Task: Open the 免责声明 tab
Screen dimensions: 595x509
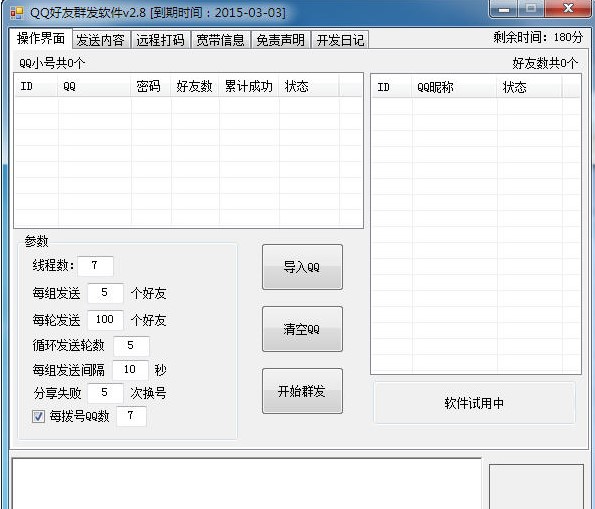Action: (281, 39)
